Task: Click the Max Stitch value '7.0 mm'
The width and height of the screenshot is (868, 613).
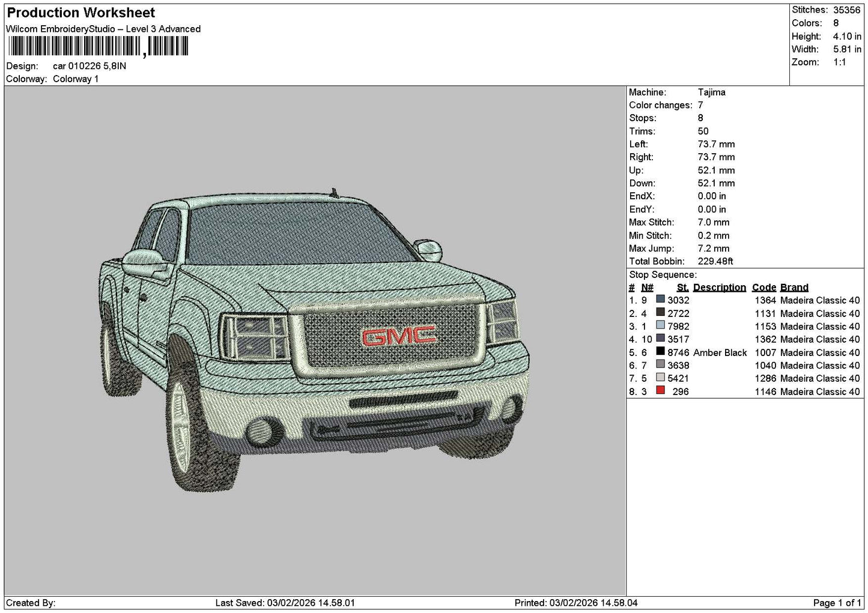Action: coord(714,223)
